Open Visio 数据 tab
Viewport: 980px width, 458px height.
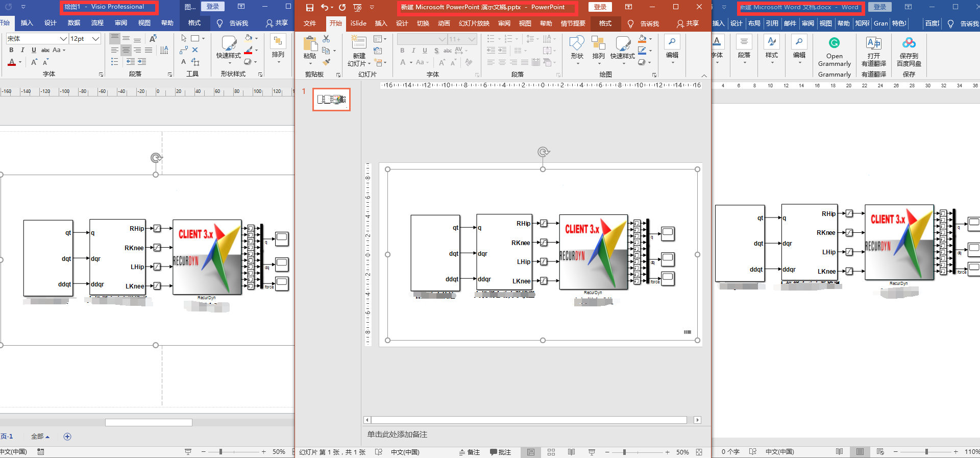[74, 23]
